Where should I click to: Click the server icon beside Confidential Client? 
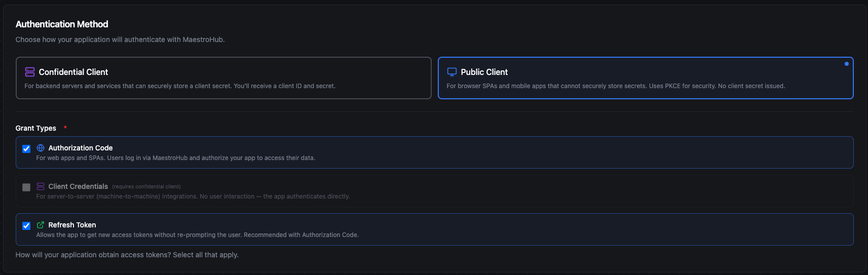(30, 72)
